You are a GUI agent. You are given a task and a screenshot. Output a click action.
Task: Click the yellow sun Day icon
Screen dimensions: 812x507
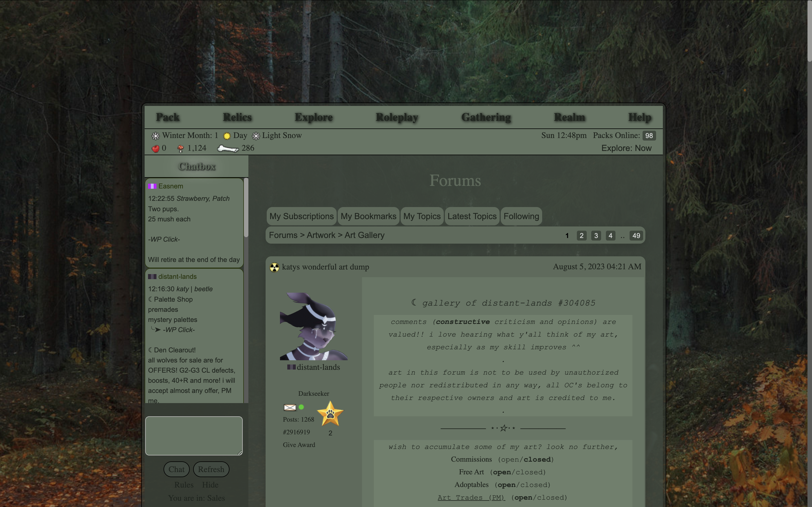(x=227, y=136)
